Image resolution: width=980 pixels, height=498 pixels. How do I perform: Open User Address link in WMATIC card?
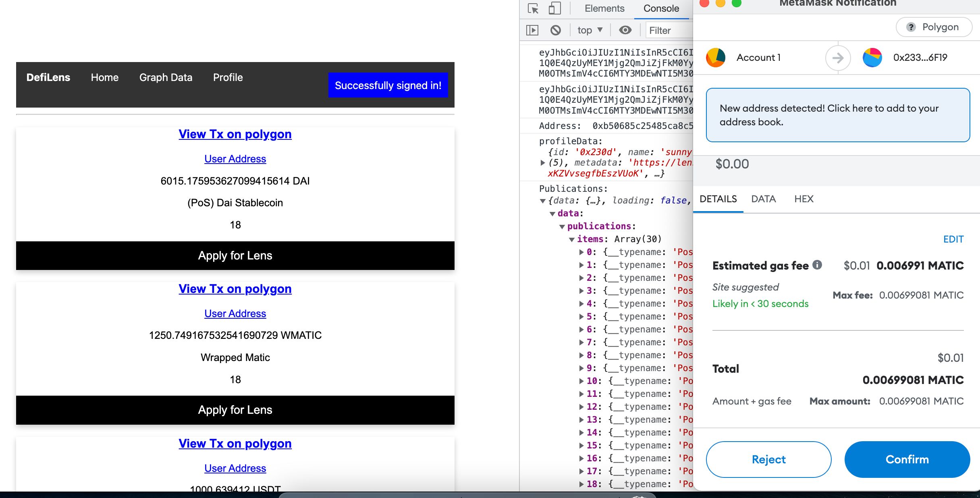[x=235, y=313]
